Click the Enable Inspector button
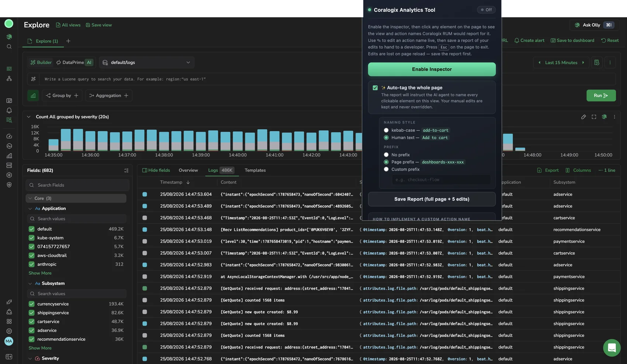Viewport: 627px width, 364px height. pos(432,69)
